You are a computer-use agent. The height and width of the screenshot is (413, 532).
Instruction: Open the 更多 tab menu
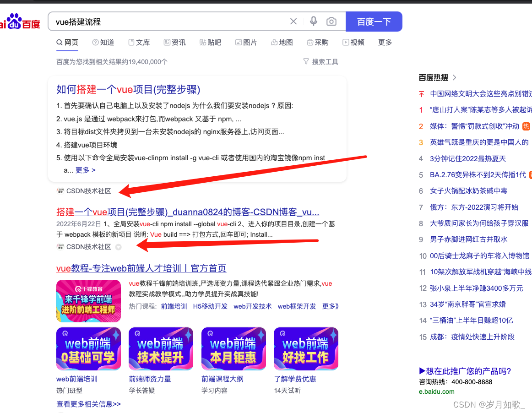pyautogui.click(x=385, y=43)
